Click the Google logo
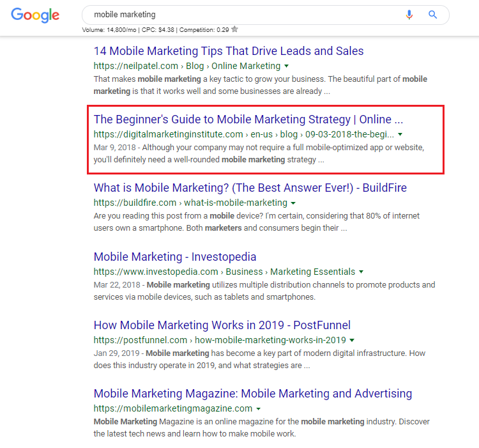Screen dimensions: 479x448 click(34, 15)
